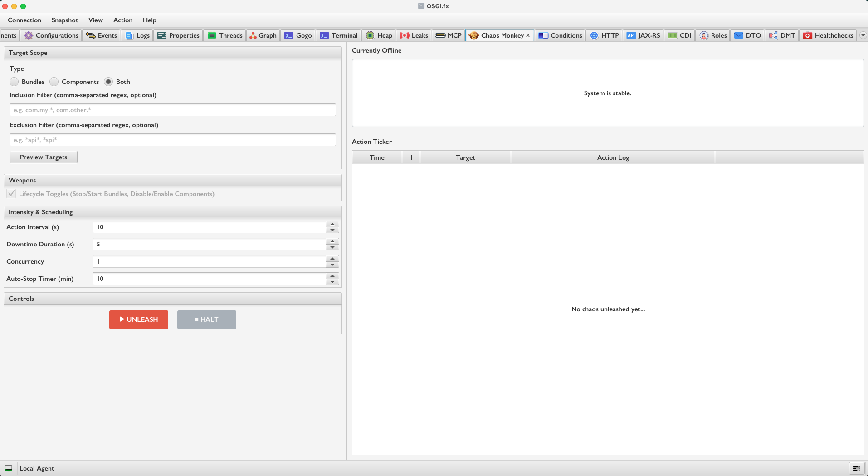Image resolution: width=868 pixels, height=476 pixels.
Task: Open the Graph tab icon
Action: click(x=253, y=35)
